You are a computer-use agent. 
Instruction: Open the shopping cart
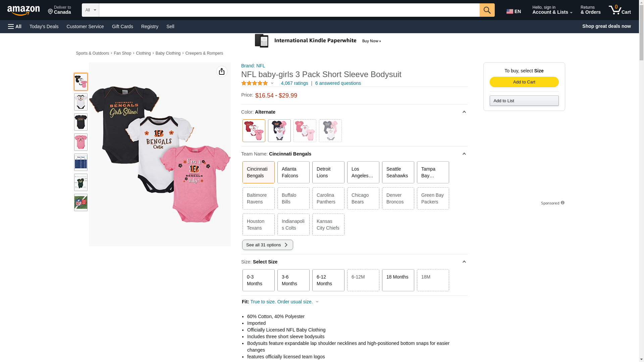click(620, 10)
